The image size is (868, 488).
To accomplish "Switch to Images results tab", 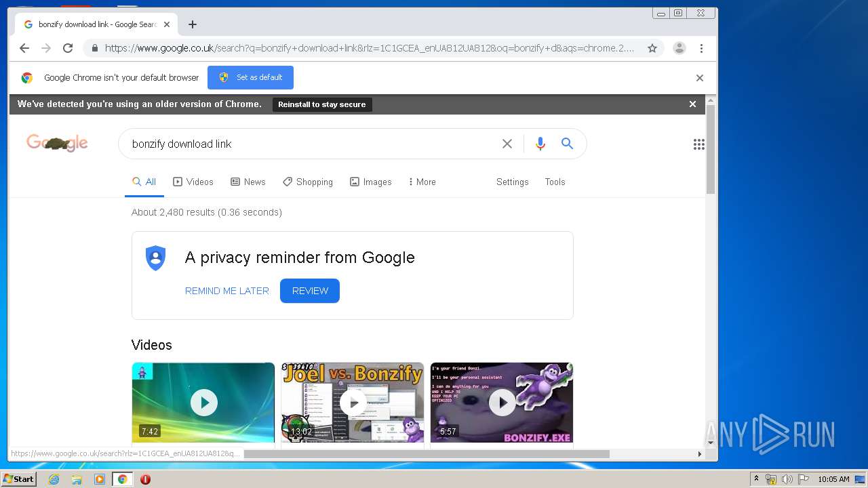I will tap(371, 182).
